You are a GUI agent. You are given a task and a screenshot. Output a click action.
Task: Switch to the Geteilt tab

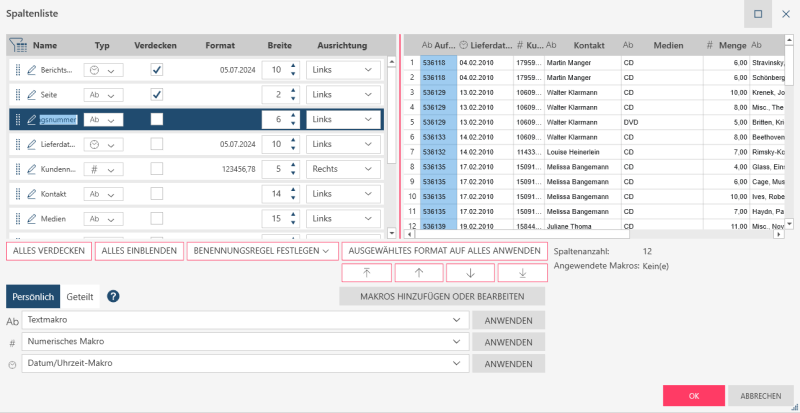click(80, 297)
